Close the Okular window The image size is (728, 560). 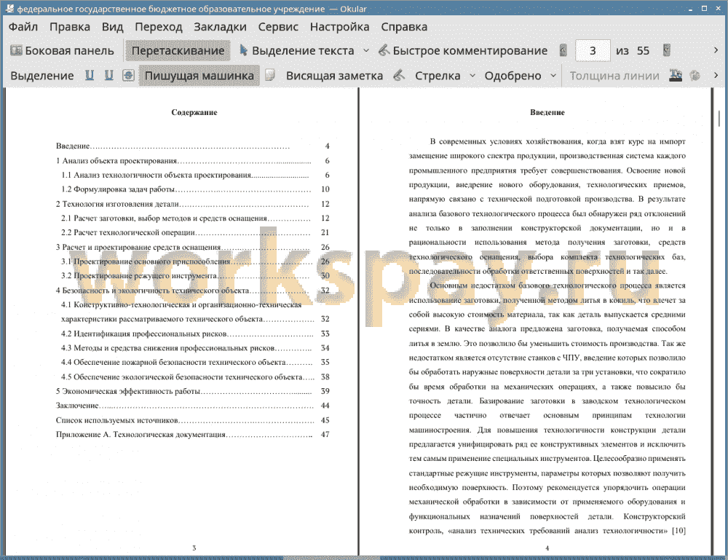718,9
